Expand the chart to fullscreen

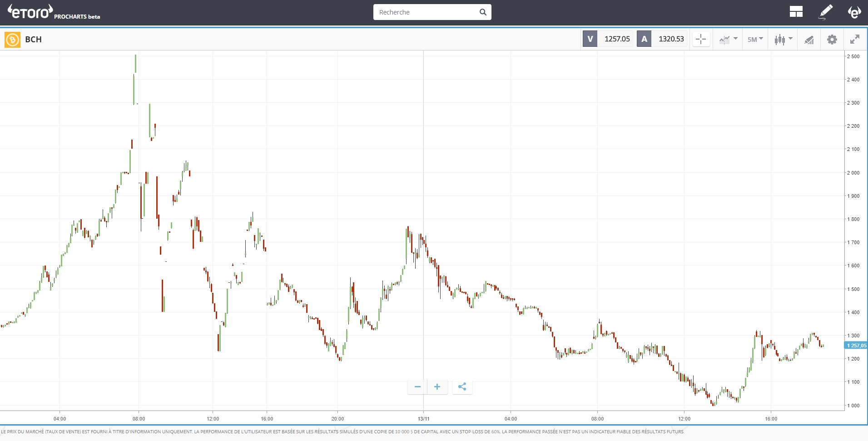tap(854, 40)
